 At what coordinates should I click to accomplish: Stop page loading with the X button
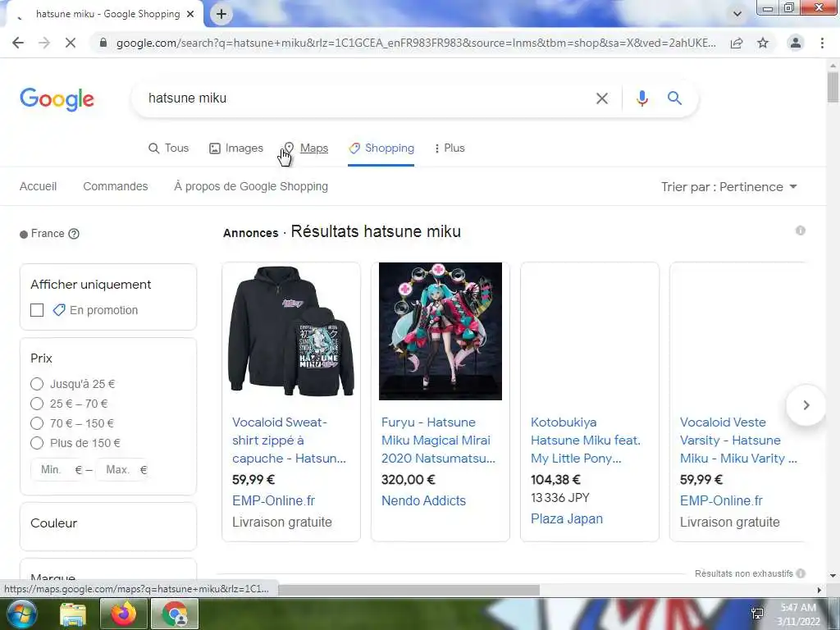point(71,43)
